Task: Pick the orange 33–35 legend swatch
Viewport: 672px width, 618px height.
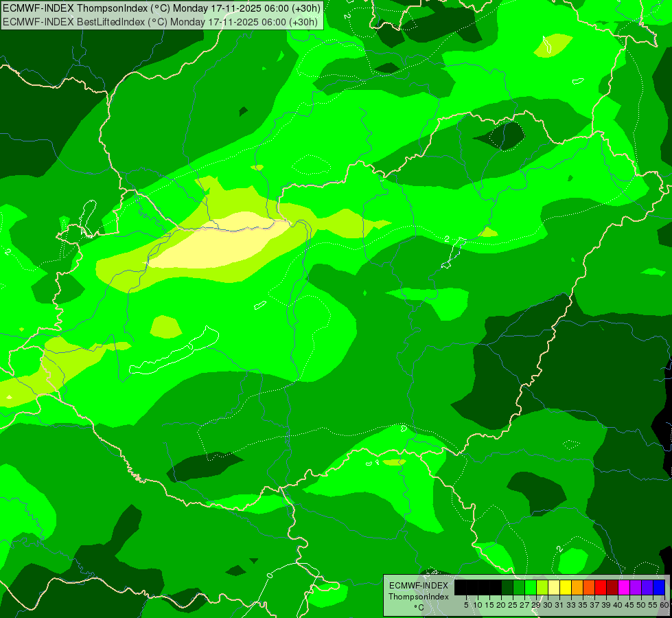Action: [577, 587]
